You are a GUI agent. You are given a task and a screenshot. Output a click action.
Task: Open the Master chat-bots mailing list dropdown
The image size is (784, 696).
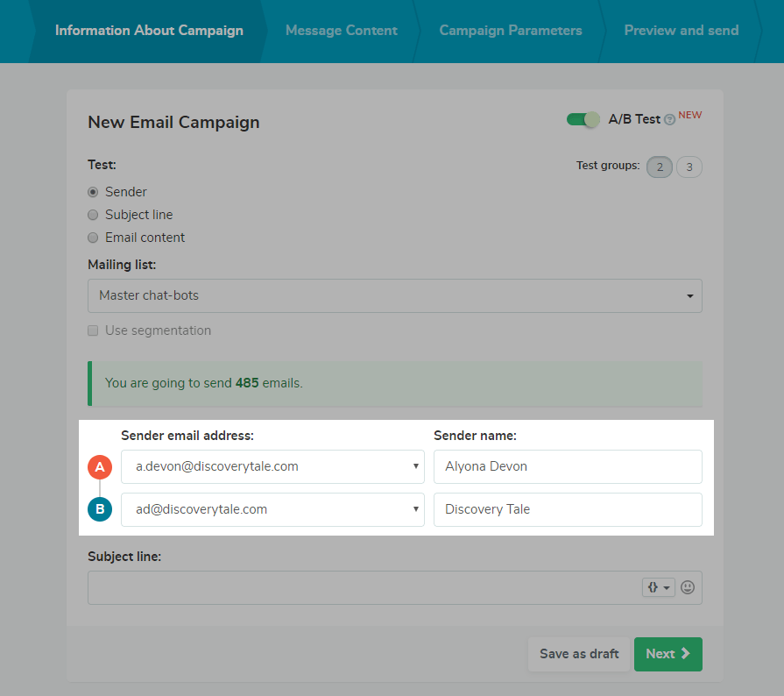(394, 296)
